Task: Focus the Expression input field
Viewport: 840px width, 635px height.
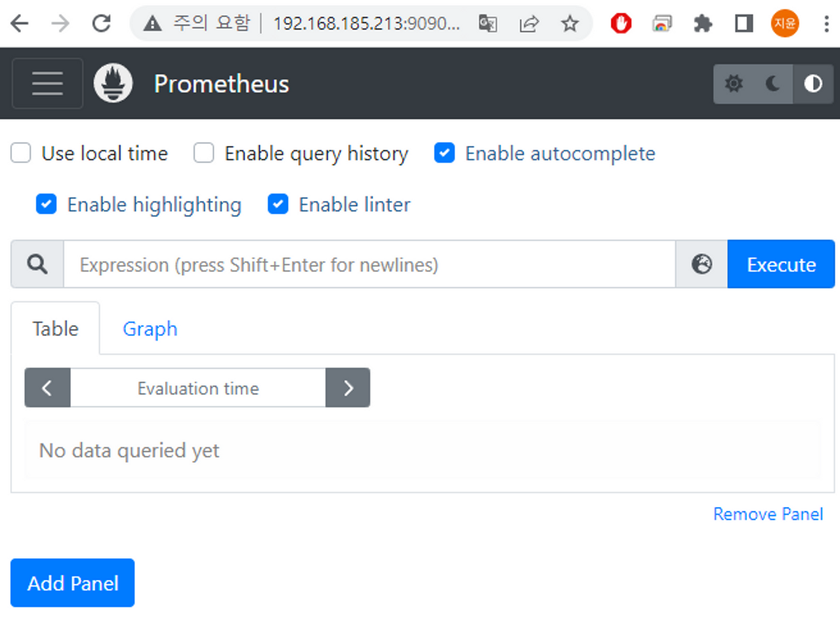Action: (x=369, y=264)
